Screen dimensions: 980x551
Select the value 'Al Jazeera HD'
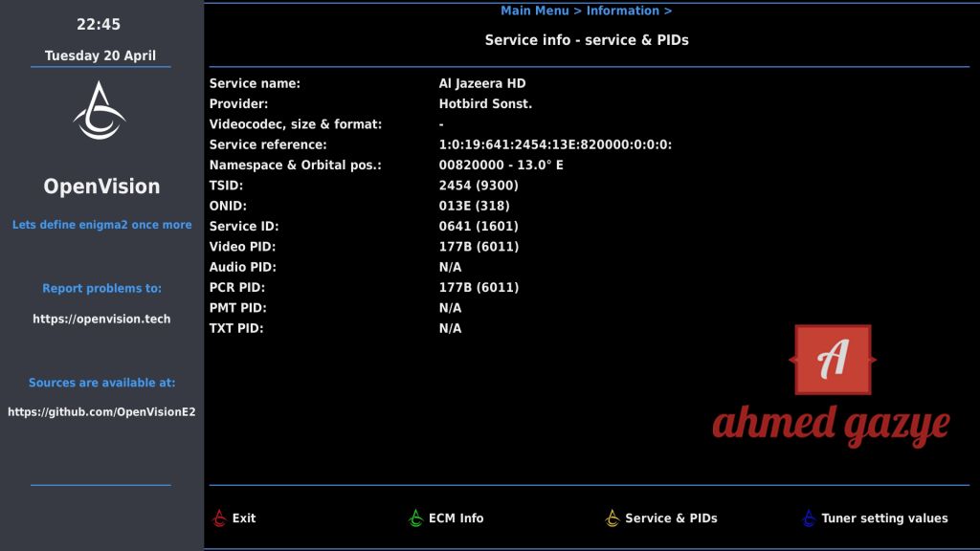point(482,84)
